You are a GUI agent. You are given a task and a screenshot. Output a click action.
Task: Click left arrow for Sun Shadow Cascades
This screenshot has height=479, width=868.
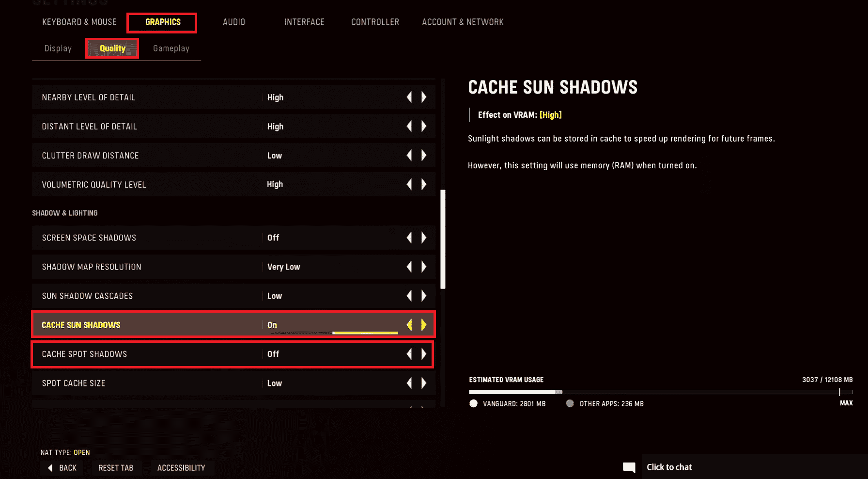409,296
